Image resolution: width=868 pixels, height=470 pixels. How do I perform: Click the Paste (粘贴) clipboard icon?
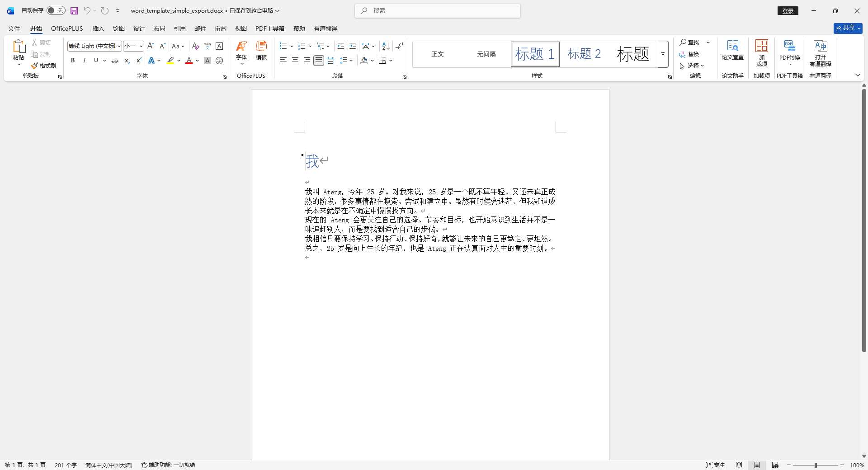pos(19,46)
